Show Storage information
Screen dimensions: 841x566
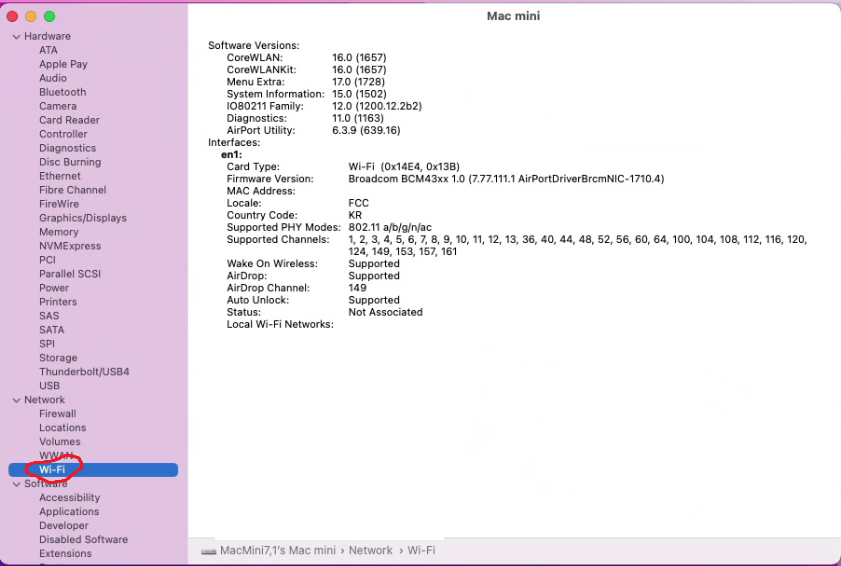tap(58, 357)
